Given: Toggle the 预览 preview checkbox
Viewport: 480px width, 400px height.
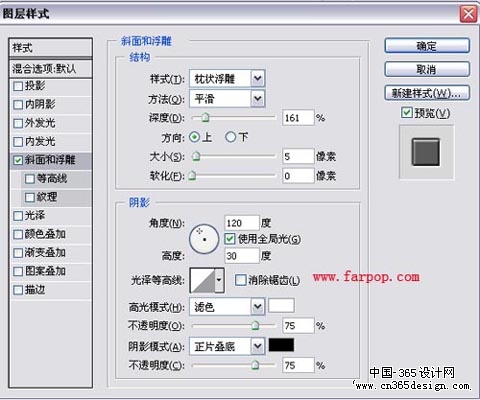Looking at the screenshot, I should [x=407, y=113].
